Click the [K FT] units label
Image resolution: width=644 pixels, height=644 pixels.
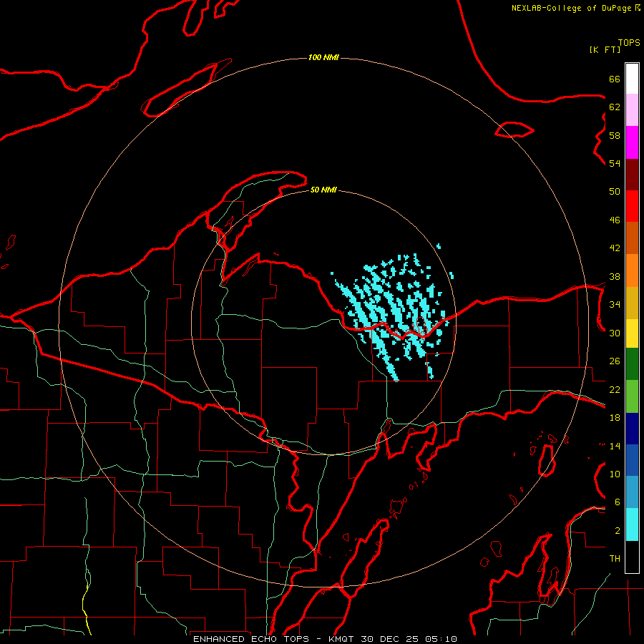605,49
